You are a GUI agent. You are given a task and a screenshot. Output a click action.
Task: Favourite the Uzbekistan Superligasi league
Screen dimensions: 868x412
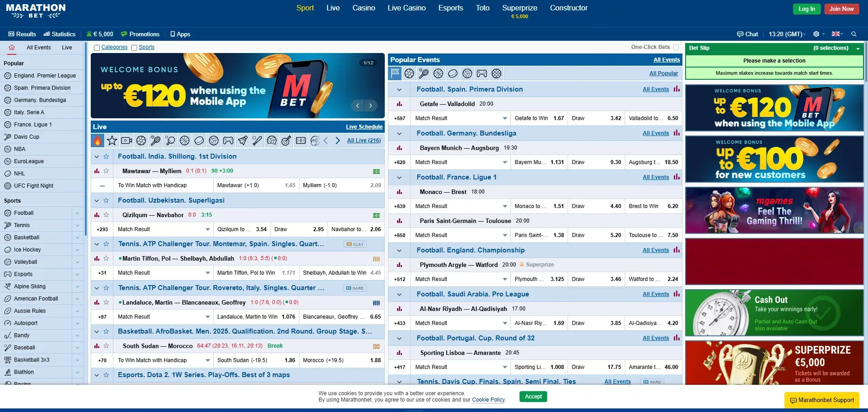pos(106,200)
